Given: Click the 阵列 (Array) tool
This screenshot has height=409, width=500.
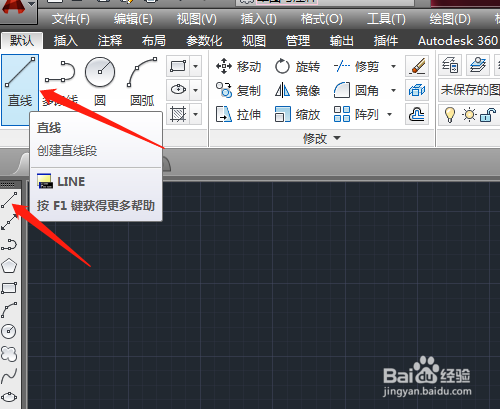Looking at the screenshot, I should click(x=357, y=114).
